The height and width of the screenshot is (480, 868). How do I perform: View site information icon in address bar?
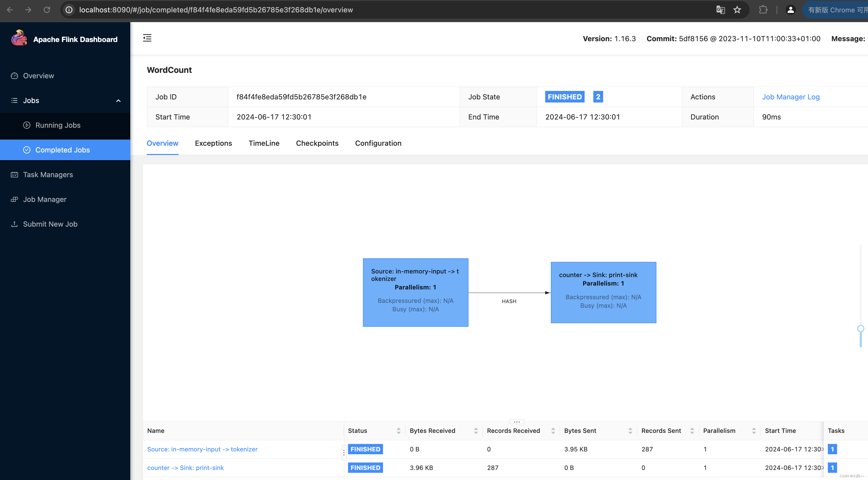[x=69, y=10]
